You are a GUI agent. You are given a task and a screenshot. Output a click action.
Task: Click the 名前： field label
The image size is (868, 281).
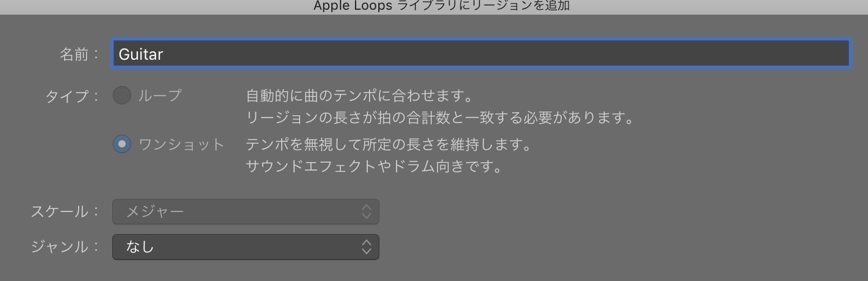pos(79,54)
